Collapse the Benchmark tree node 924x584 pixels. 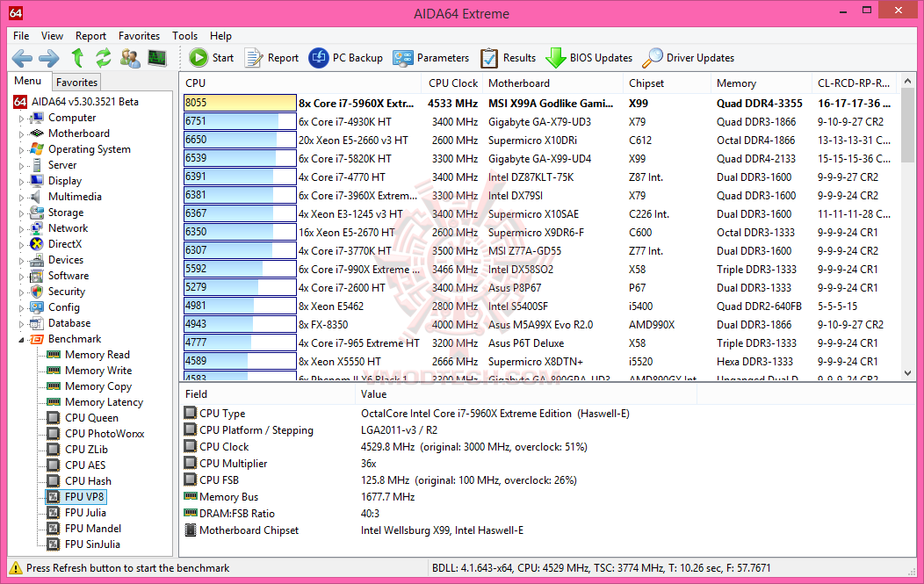[22, 340]
